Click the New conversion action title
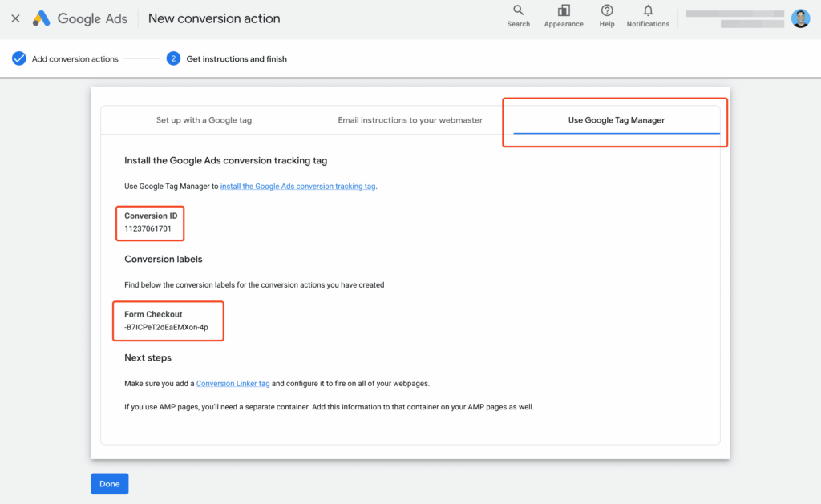This screenshot has height=504, width=821. coord(213,18)
